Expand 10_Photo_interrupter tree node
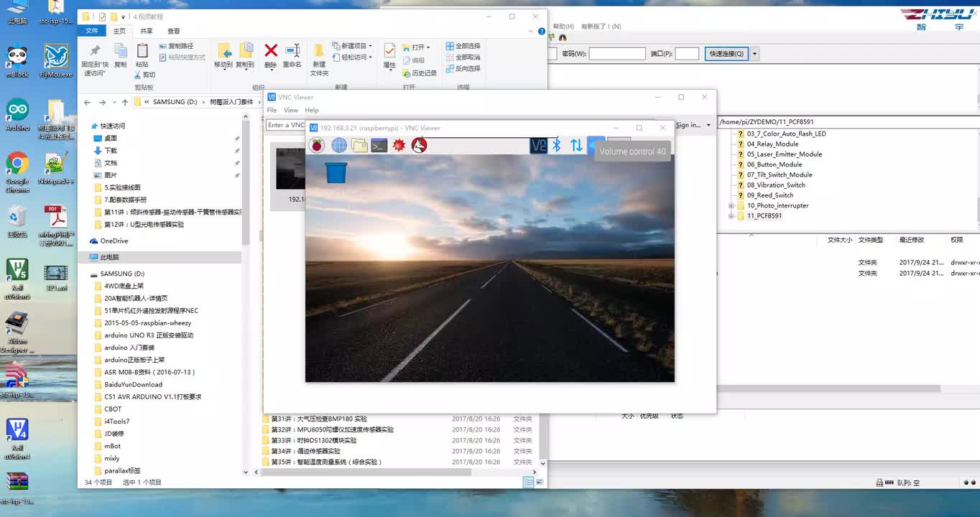Image resolution: width=980 pixels, height=517 pixels. pos(731,205)
